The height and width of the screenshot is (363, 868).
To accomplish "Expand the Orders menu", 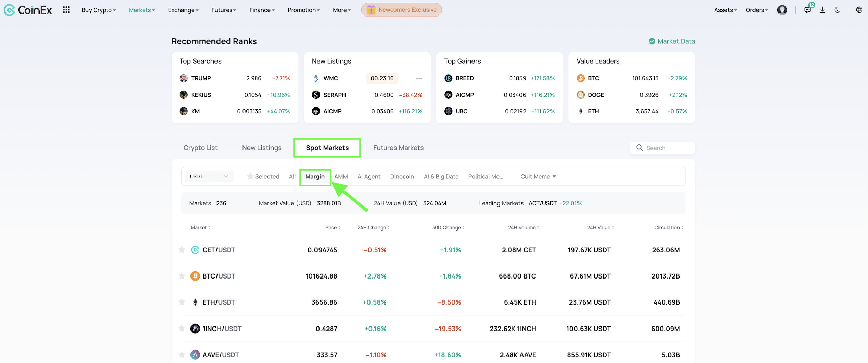I will tap(757, 10).
